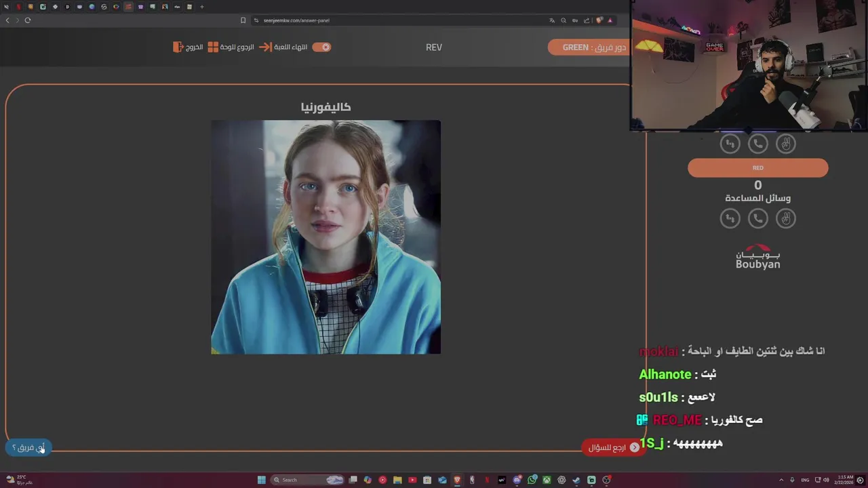Open File Explorer folder icon in taskbar
The width and height of the screenshot is (868, 488).
pyautogui.click(x=397, y=480)
